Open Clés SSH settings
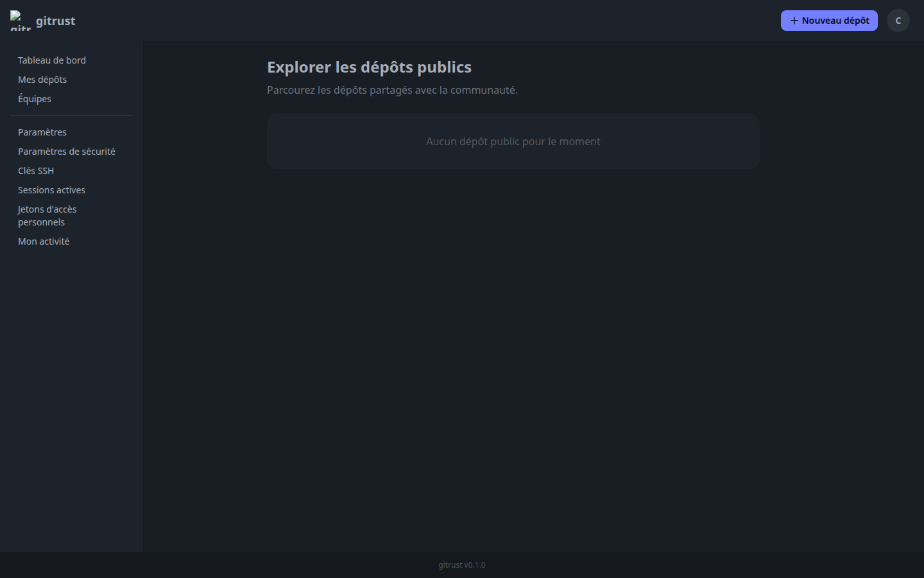 click(36, 171)
